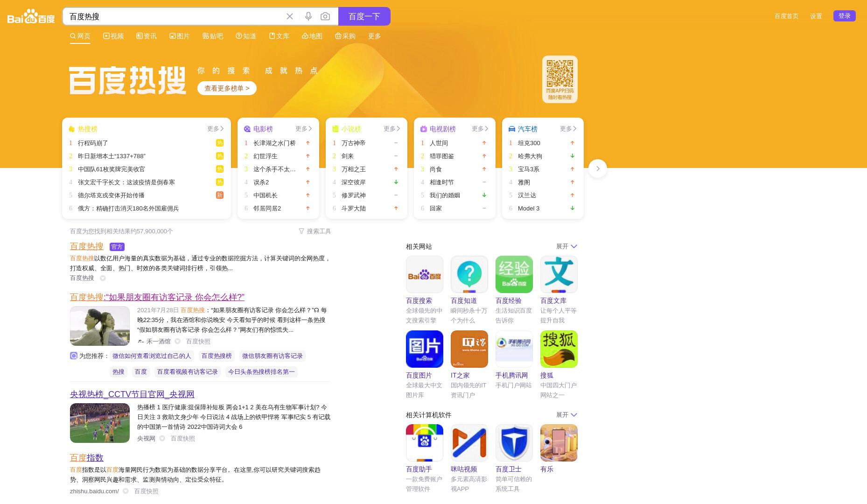867x504 pixels.
Task: Open 更多 for 热搜榜
Action: 216,129
